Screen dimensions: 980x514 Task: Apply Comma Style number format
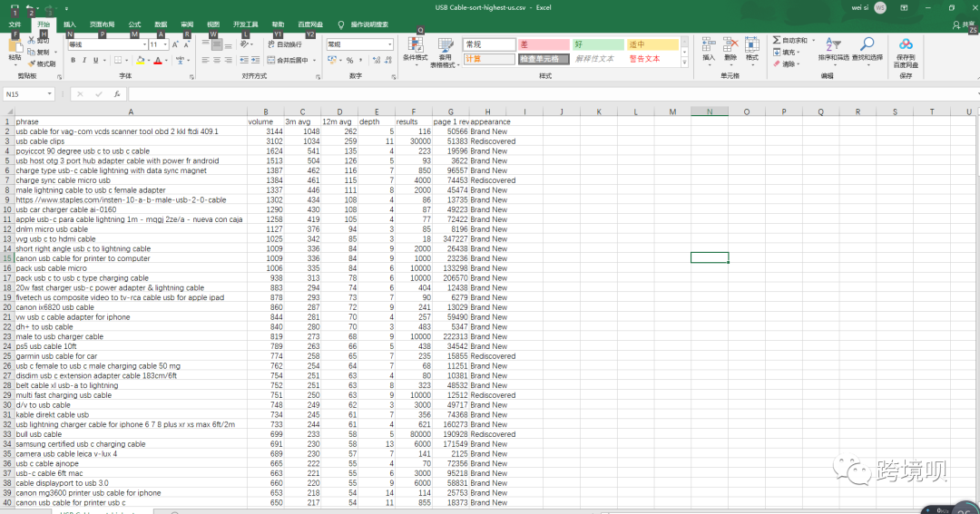361,60
